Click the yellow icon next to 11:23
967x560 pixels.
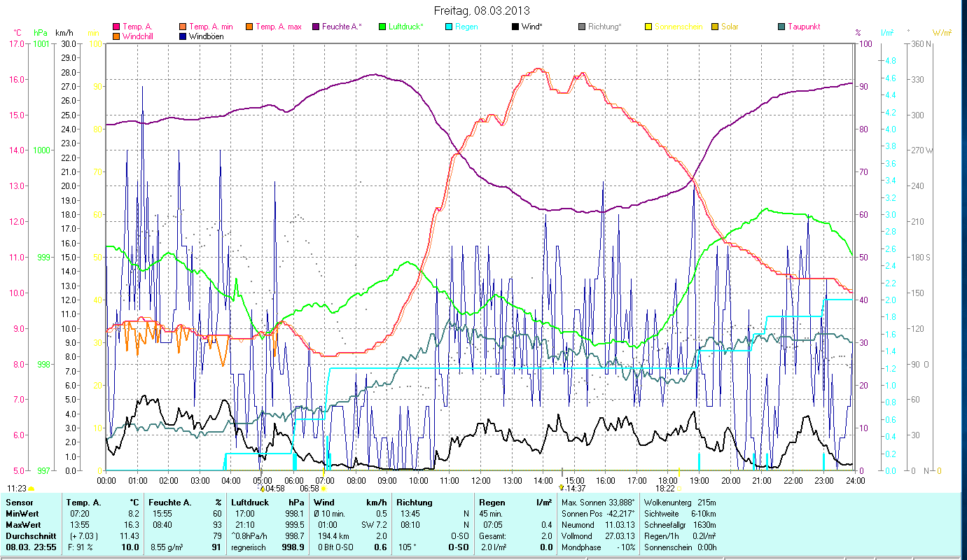point(32,489)
